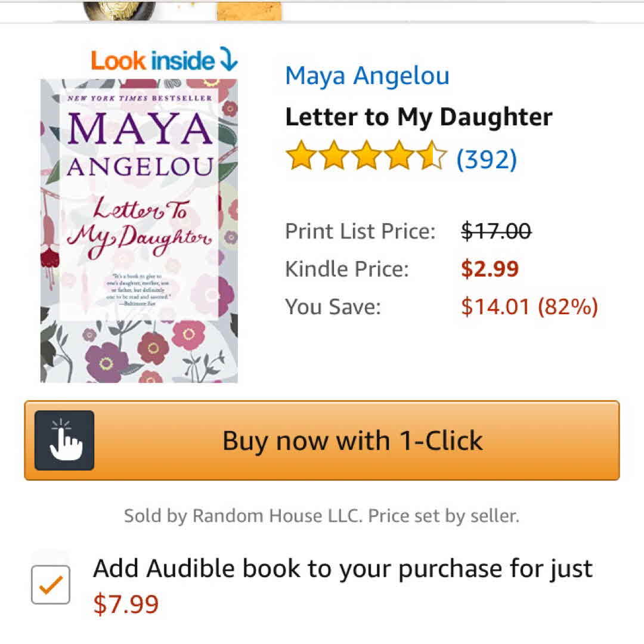Toggle the Add Audible book checkbox
The image size is (644, 644).
pos(51,584)
